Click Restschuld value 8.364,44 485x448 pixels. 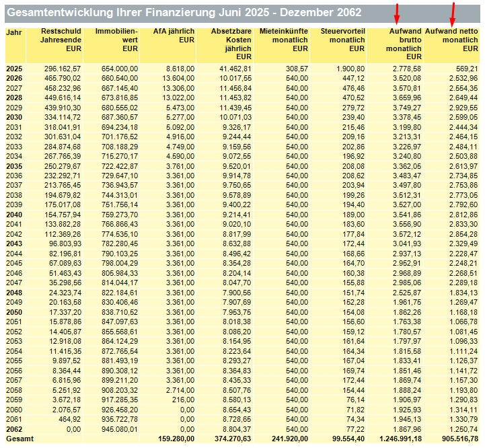67,371
